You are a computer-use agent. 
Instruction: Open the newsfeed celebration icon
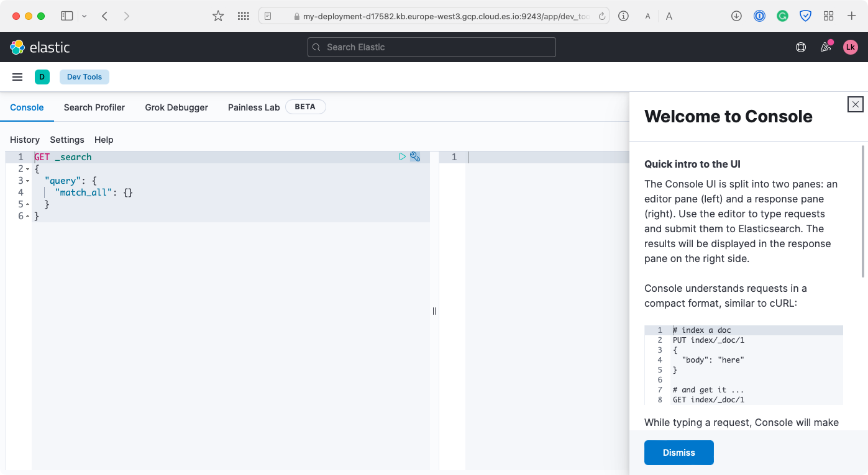coord(826,47)
